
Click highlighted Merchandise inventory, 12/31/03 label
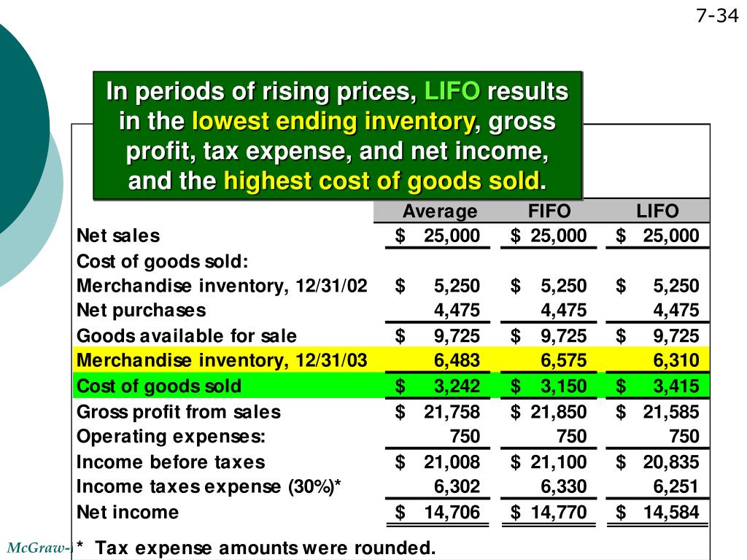(222, 360)
